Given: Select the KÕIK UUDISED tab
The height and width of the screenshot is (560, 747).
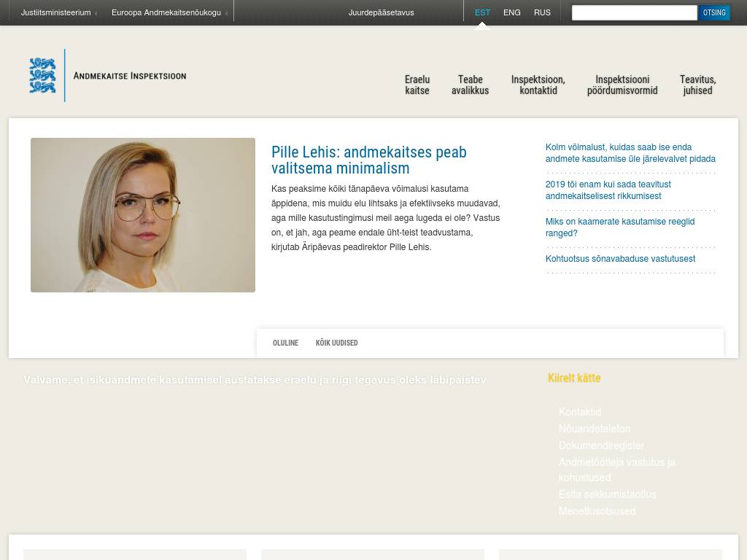Looking at the screenshot, I should (x=336, y=343).
